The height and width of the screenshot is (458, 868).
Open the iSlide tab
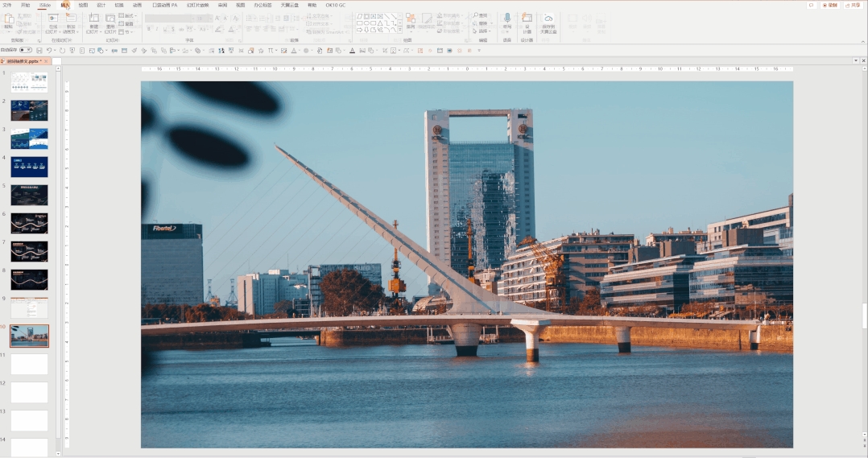[45, 5]
